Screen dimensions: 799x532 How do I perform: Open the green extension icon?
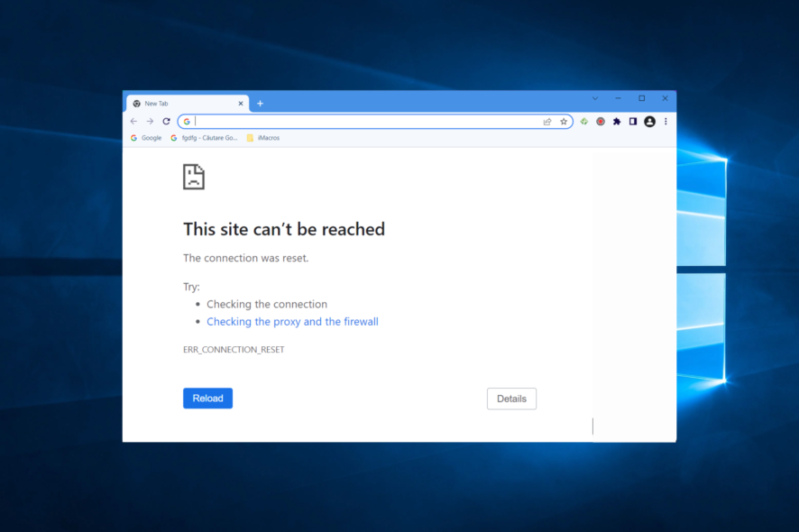click(584, 122)
